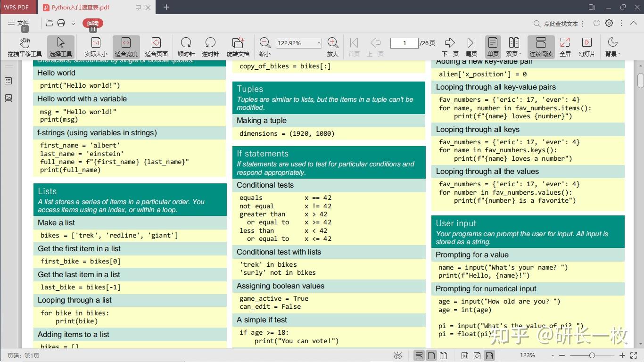Start slideshow mode (幻灯片)
Viewport: 644px width, 362px height.
pos(587,47)
